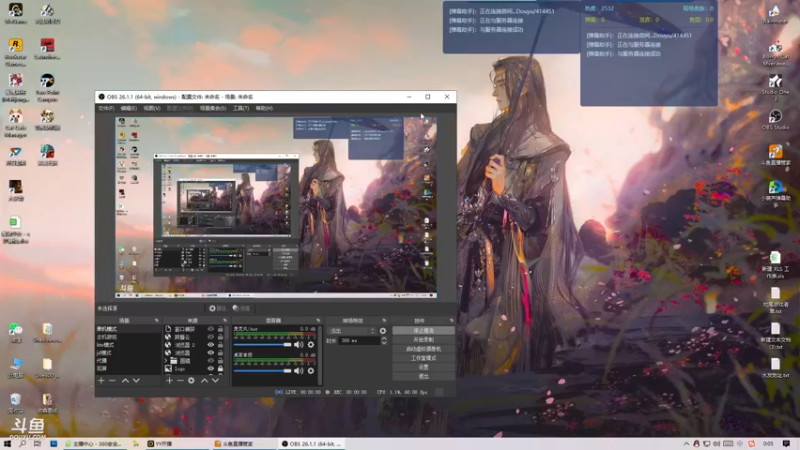Screen dimensions: 800x450
Task: Open 文件(F) menu in OBS
Action: pos(106,108)
